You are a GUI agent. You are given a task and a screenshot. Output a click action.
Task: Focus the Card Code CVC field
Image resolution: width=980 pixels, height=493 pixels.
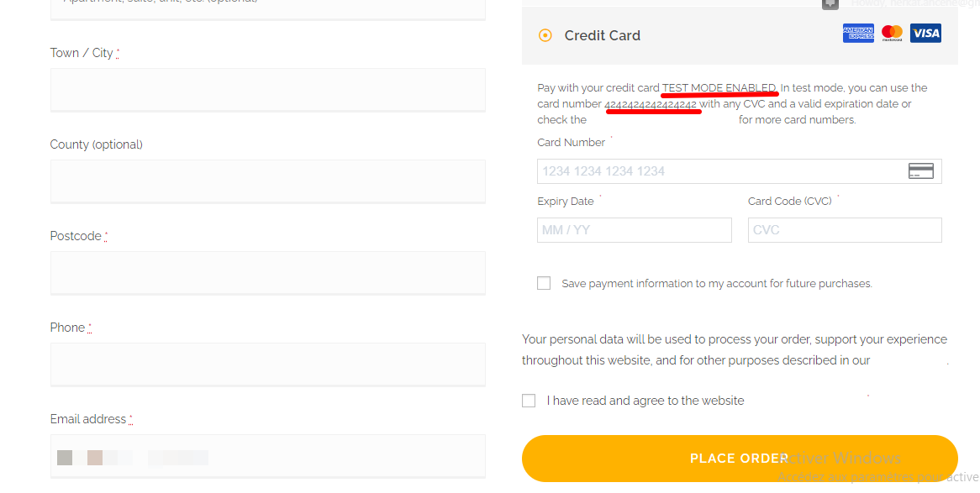point(844,230)
